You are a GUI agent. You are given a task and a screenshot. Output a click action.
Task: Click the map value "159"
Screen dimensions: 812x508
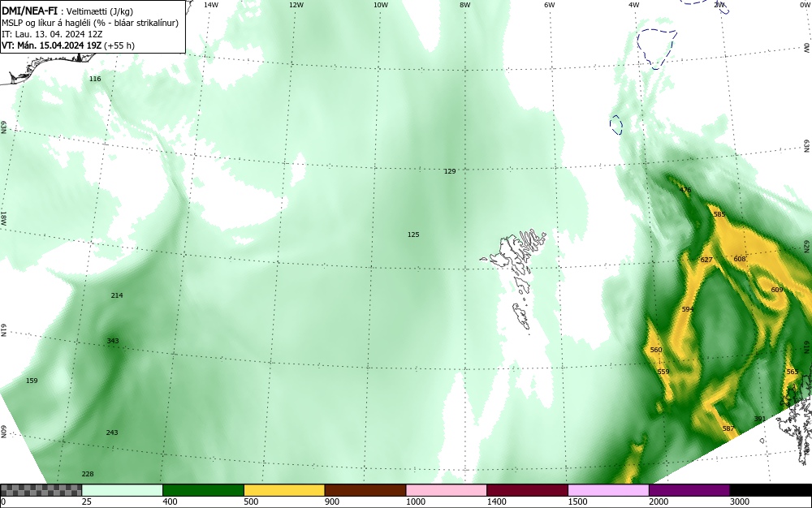32,381
